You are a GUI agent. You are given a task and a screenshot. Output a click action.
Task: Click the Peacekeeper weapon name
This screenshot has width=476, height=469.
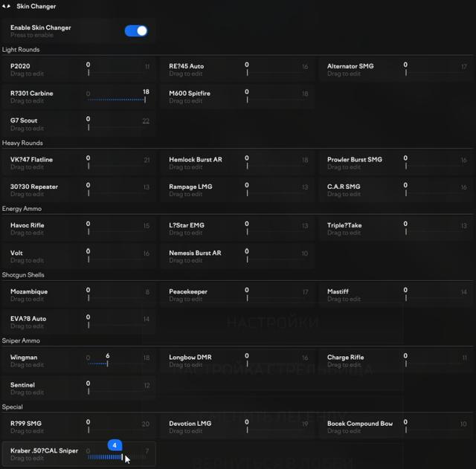tap(188, 291)
